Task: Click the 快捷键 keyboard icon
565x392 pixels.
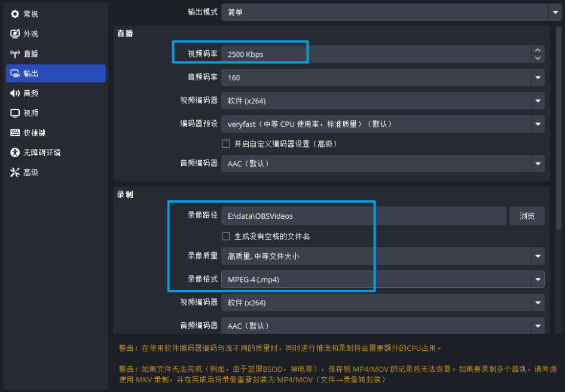Action: tap(14, 132)
